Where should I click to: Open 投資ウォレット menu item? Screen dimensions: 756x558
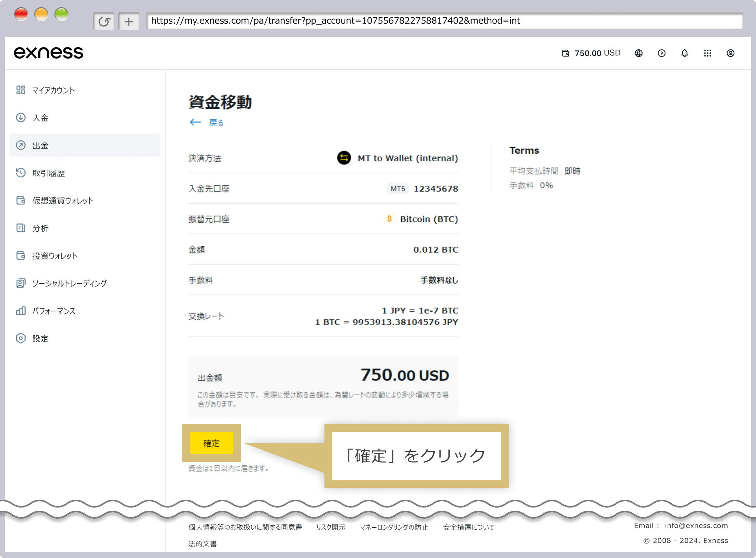85,255
